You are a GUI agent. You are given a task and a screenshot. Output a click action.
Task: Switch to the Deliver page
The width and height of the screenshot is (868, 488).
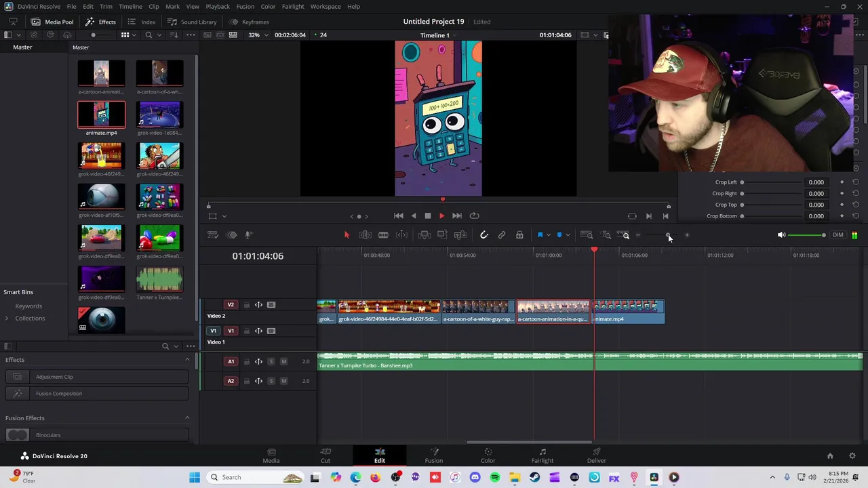tap(597, 455)
